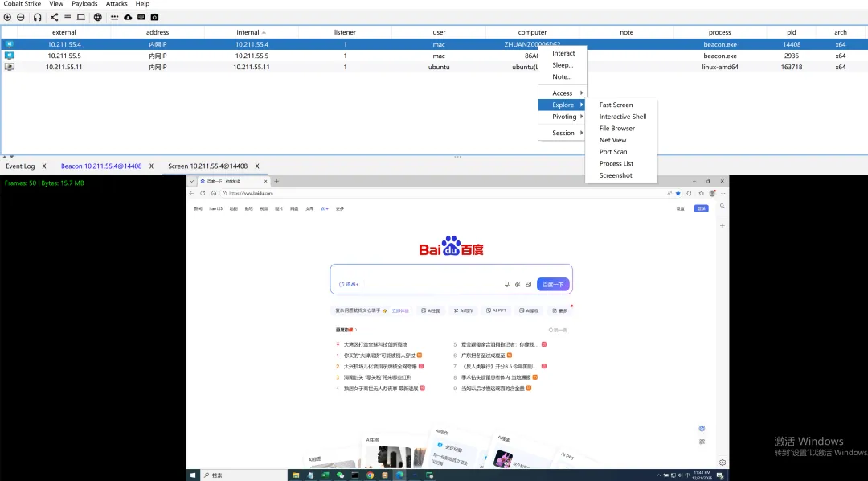Screen dimensions: 868x481
Task: Close the Event Log tab with X
Action: pyautogui.click(x=44, y=166)
